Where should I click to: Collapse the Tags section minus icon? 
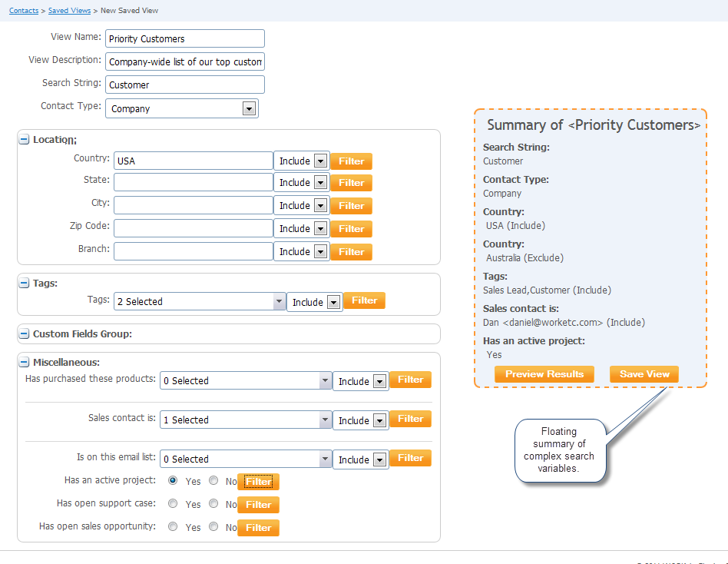tap(24, 284)
